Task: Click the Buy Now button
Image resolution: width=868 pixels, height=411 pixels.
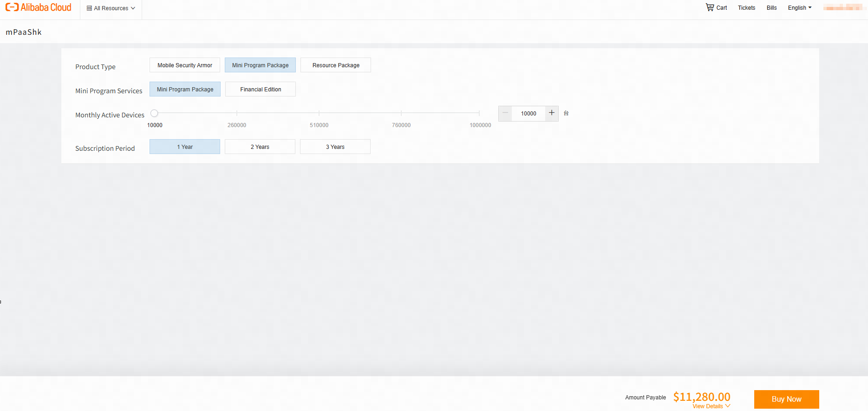Action: pos(786,399)
